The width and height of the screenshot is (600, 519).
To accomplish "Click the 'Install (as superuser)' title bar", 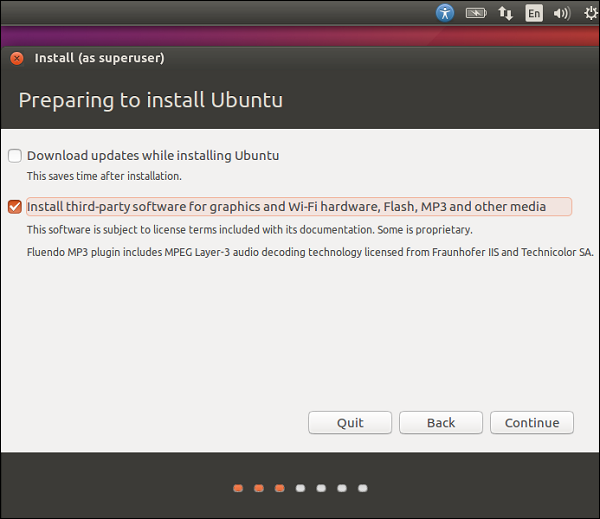I will [x=100, y=58].
